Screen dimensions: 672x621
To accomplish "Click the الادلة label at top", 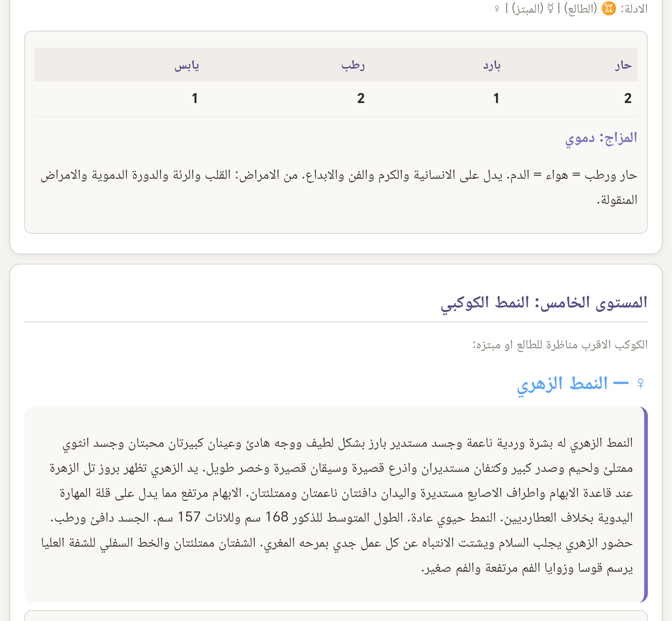I will click(634, 9).
